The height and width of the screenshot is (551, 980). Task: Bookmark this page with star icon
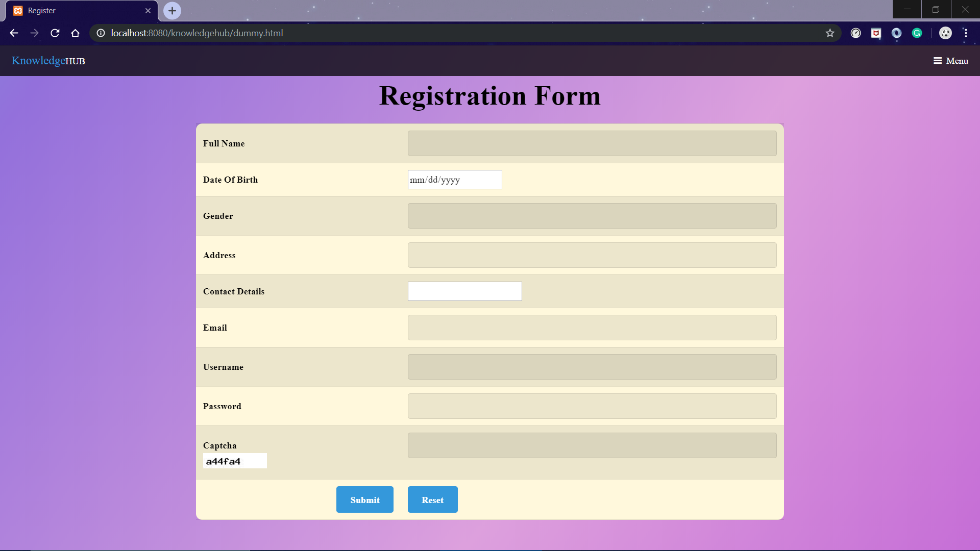click(830, 33)
